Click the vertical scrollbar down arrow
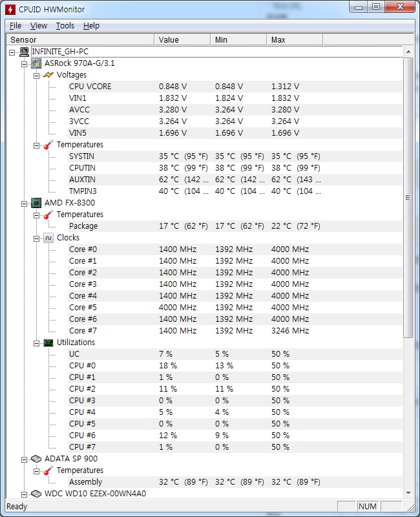Viewport: 420px width, 517px height. 408,493
